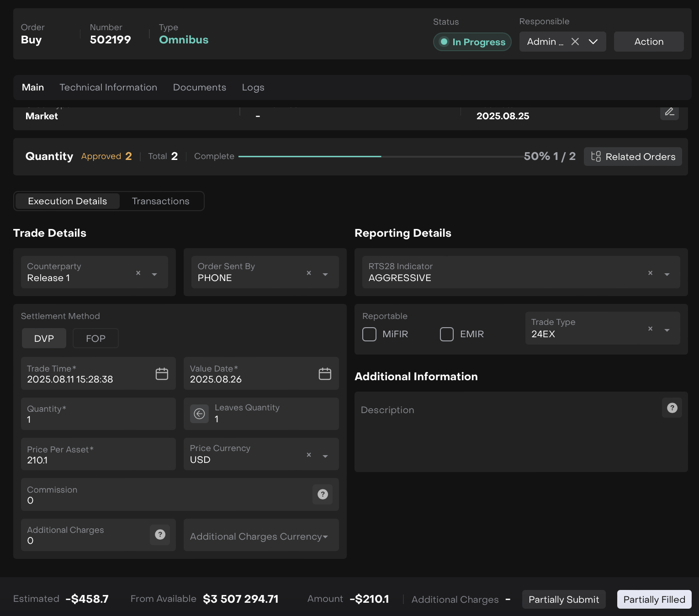Clear the Counterparty Release 1 value
The height and width of the screenshot is (616, 699).
138,273
